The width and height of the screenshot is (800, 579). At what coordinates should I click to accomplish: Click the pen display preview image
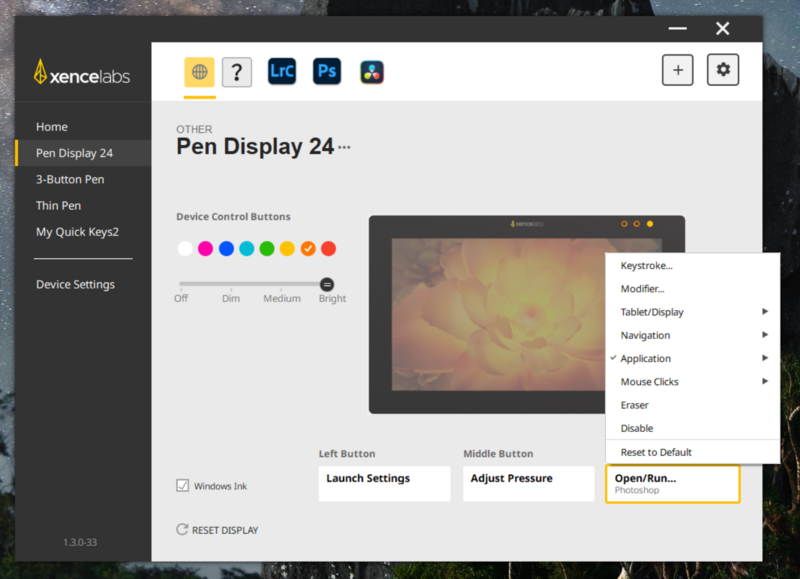(527, 314)
